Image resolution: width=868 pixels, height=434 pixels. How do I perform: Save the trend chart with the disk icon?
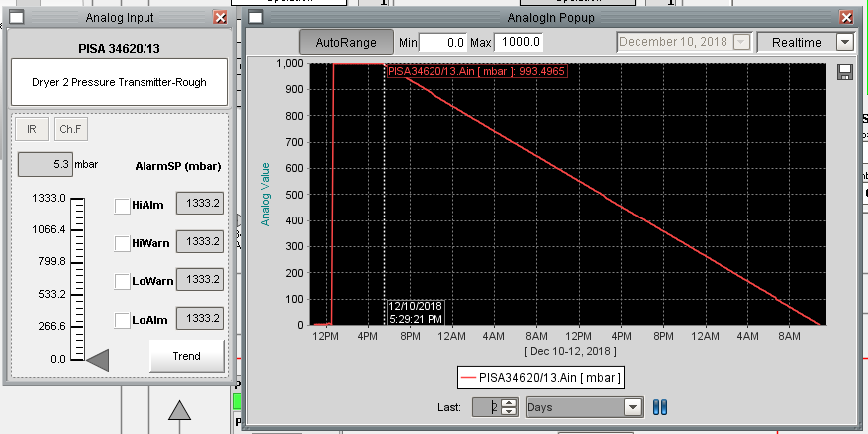click(845, 72)
